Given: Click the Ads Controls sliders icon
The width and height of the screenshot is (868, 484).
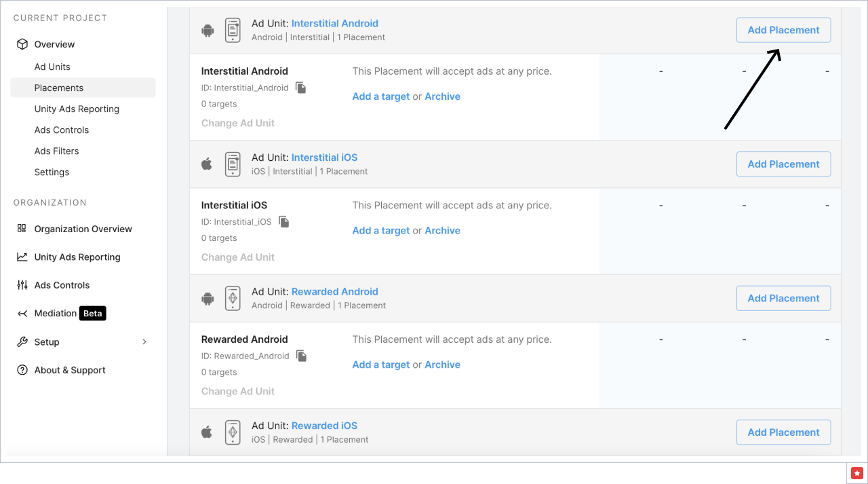Looking at the screenshot, I should pos(22,285).
